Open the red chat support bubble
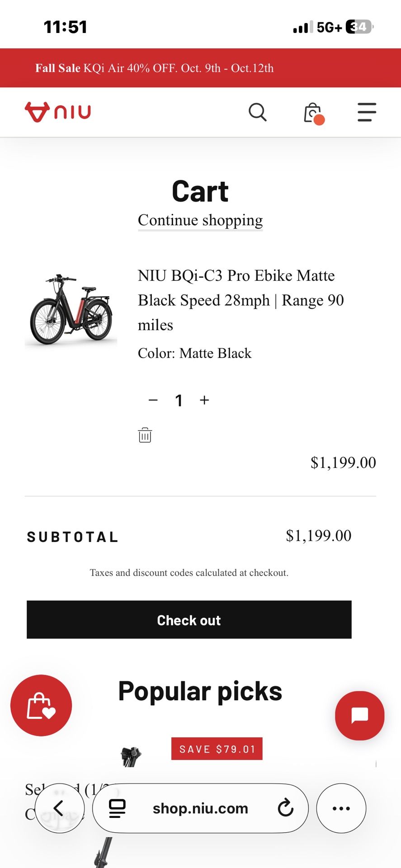The height and width of the screenshot is (868, 401). tap(359, 715)
